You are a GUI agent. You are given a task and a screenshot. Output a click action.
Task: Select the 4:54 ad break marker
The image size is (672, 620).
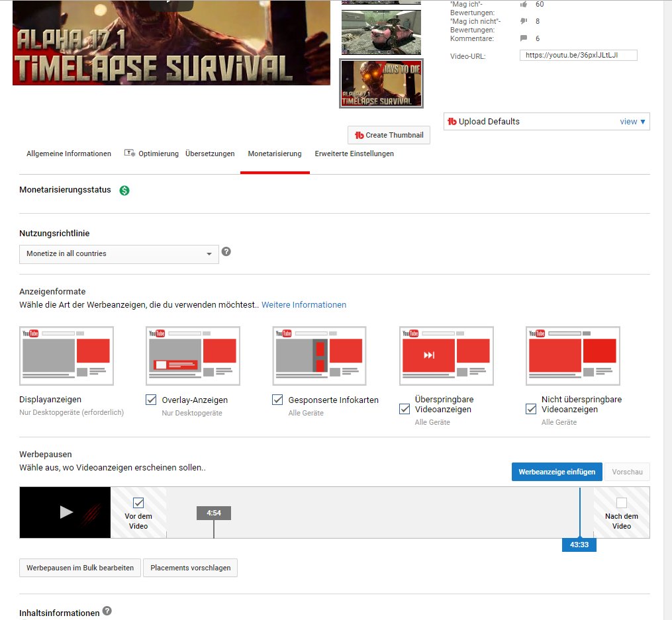[x=214, y=513]
